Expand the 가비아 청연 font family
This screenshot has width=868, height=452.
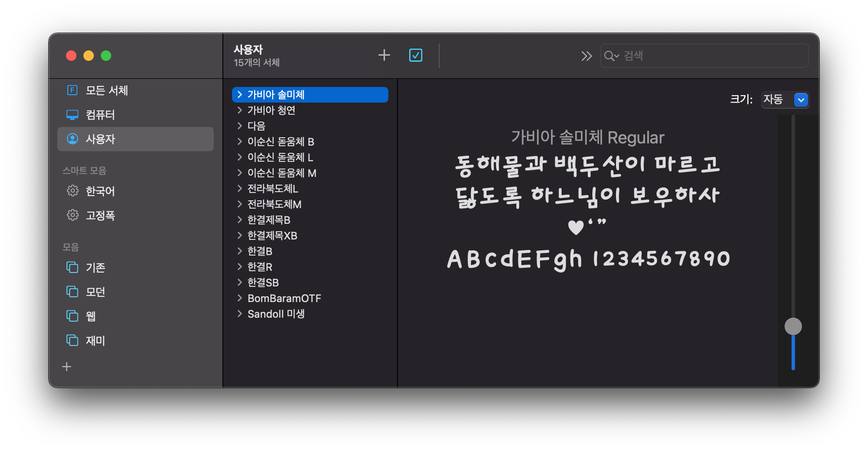[x=239, y=110]
